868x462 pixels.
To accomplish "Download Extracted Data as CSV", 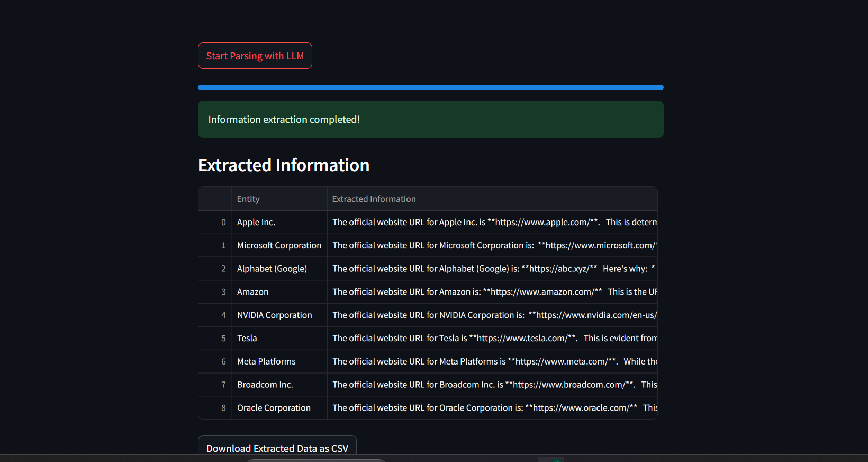I will [x=277, y=445].
